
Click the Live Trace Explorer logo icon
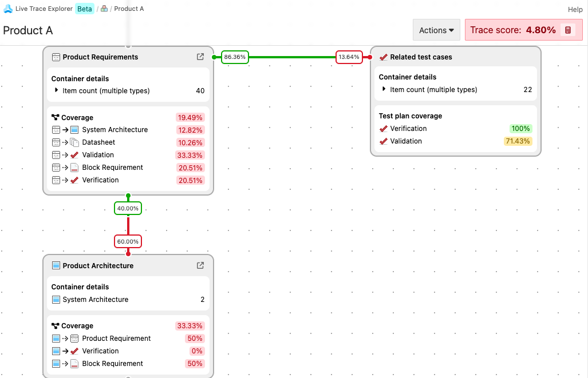point(8,9)
